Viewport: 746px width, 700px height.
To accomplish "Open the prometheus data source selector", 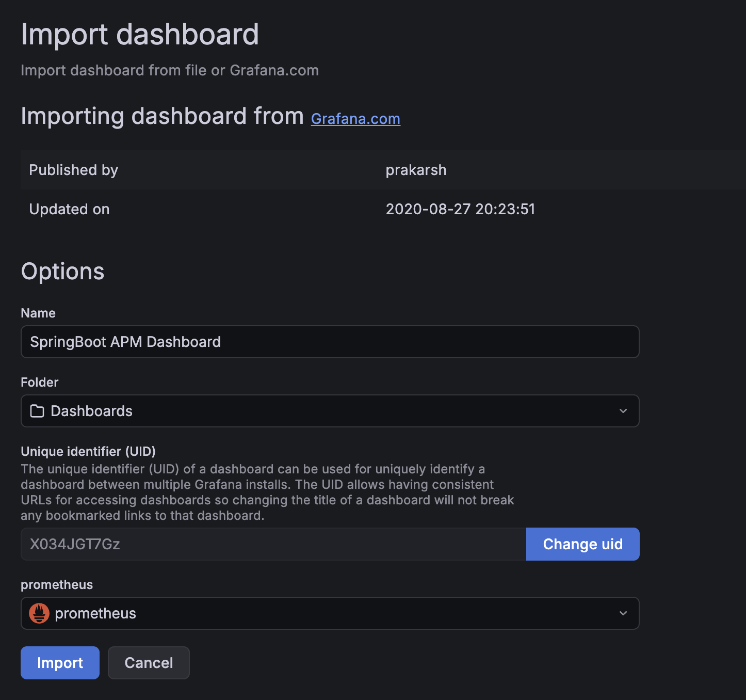I will click(330, 613).
